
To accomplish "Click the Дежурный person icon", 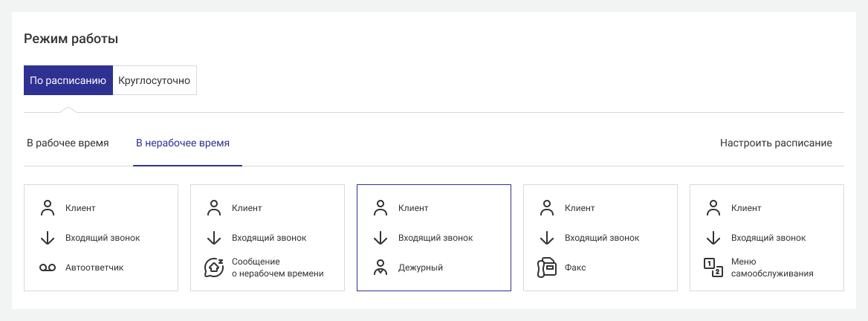I will coord(380,267).
